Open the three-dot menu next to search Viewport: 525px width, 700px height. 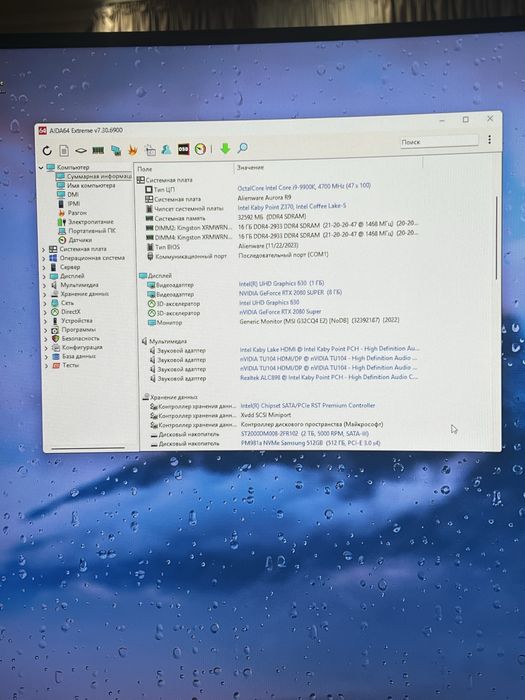pyautogui.click(x=489, y=140)
